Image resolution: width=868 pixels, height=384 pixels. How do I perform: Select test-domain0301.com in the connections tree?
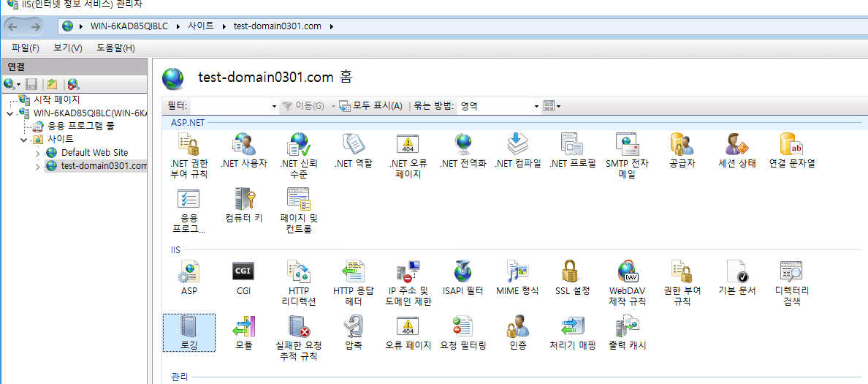point(104,166)
